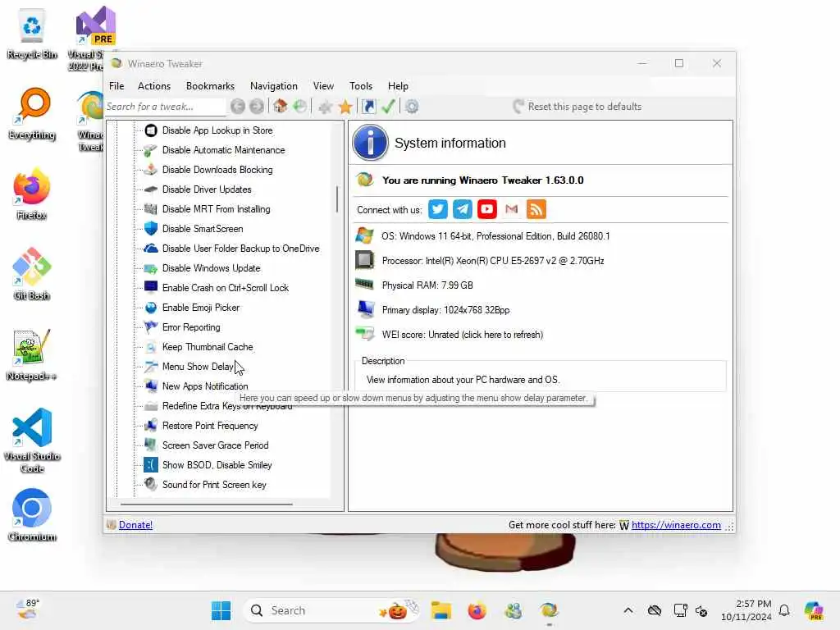Open settings gear in the toolbar
The width and height of the screenshot is (840, 630).
pos(412,107)
